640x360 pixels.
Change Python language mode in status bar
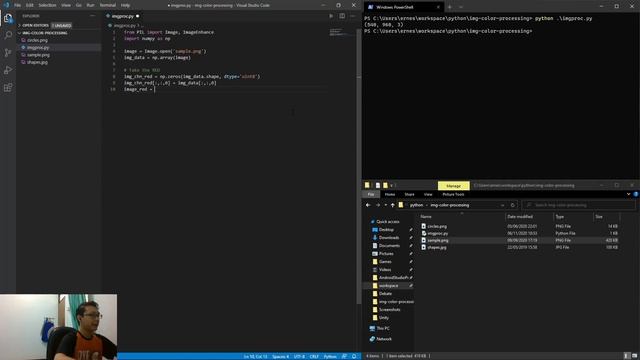pos(330,356)
